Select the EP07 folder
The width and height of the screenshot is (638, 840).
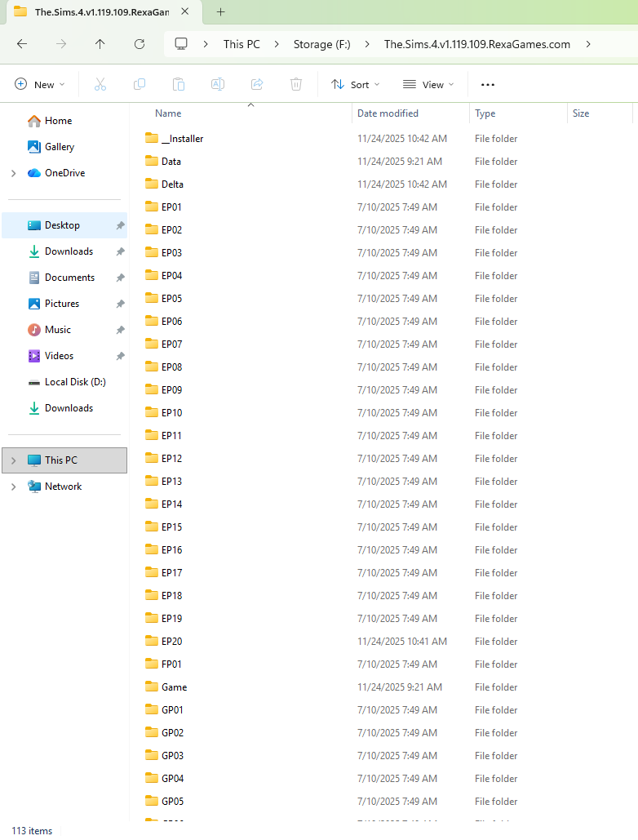(171, 344)
